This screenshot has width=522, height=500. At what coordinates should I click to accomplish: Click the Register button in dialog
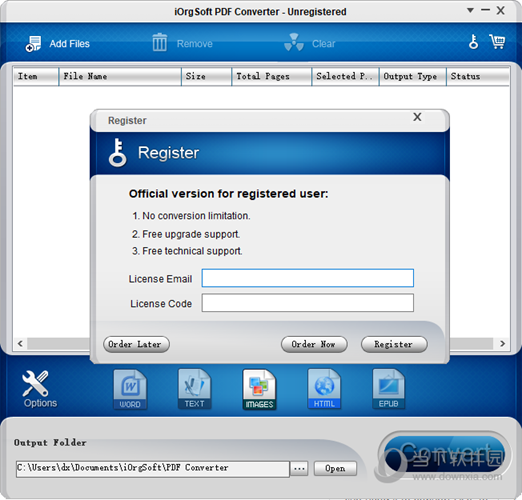click(x=394, y=344)
